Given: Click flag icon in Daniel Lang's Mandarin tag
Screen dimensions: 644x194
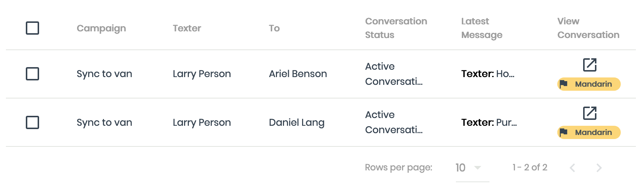Looking at the screenshot, I should (563, 132).
